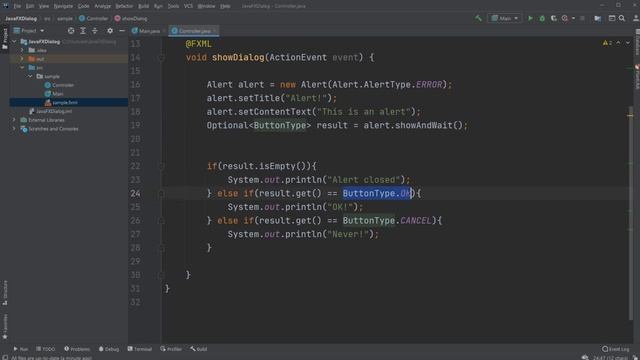Image resolution: width=640 pixels, height=360 pixels.
Task: Collapse the JavaFXDialog root node
Action: (14, 42)
